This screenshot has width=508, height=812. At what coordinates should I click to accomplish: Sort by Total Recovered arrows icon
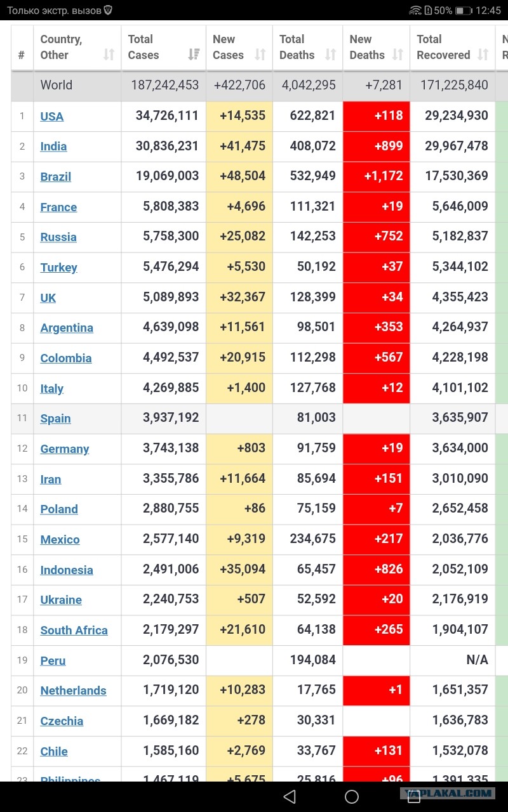(483, 55)
